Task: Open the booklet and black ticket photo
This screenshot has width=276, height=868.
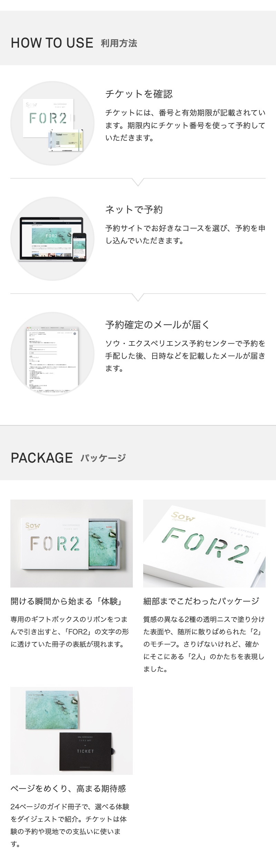Action: (71, 731)
